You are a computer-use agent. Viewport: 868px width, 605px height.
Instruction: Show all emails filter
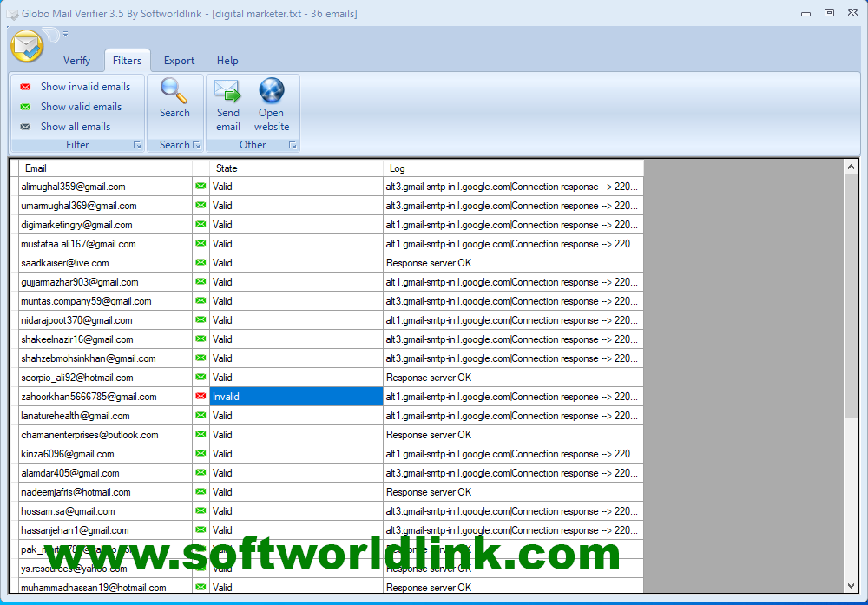point(76,127)
